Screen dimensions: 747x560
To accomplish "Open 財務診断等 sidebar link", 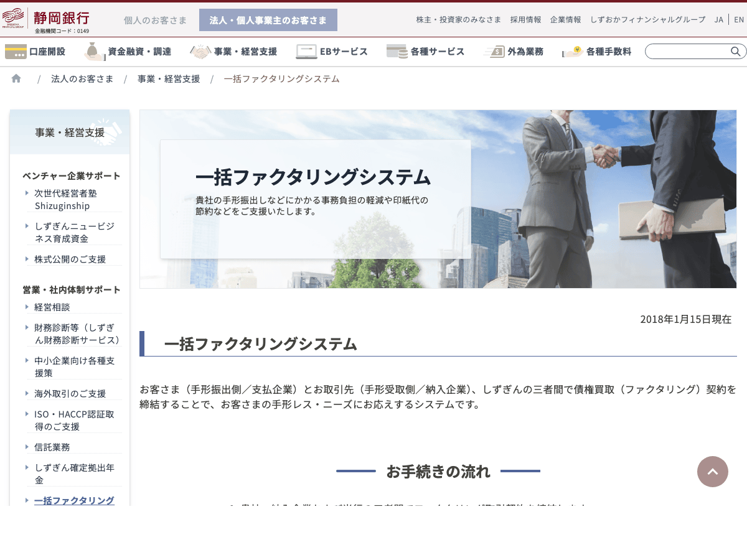I will (77, 334).
